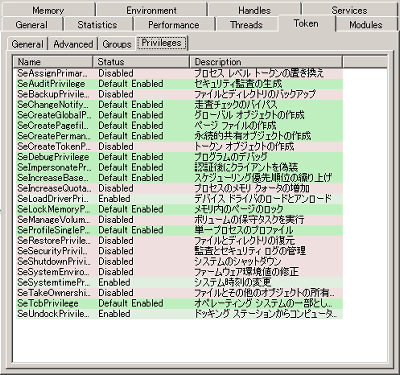Image resolution: width=400 pixels, height=375 pixels.
Task: Select the Privileges sub-tab
Action: [x=162, y=43]
